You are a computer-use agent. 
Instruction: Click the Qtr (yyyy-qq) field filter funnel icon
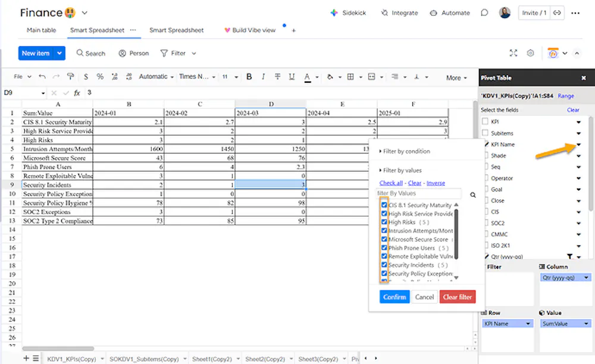pos(569,257)
